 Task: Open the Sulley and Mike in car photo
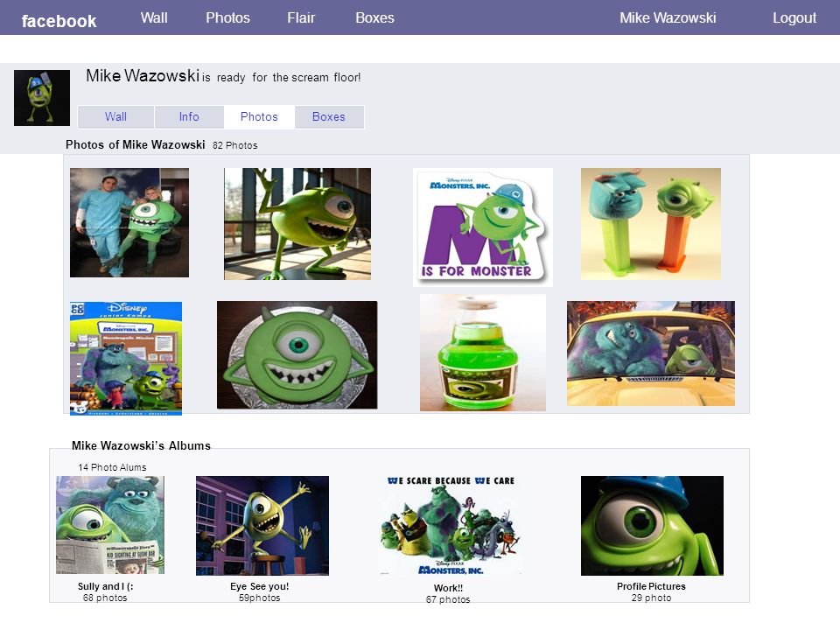(x=651, y=353)
